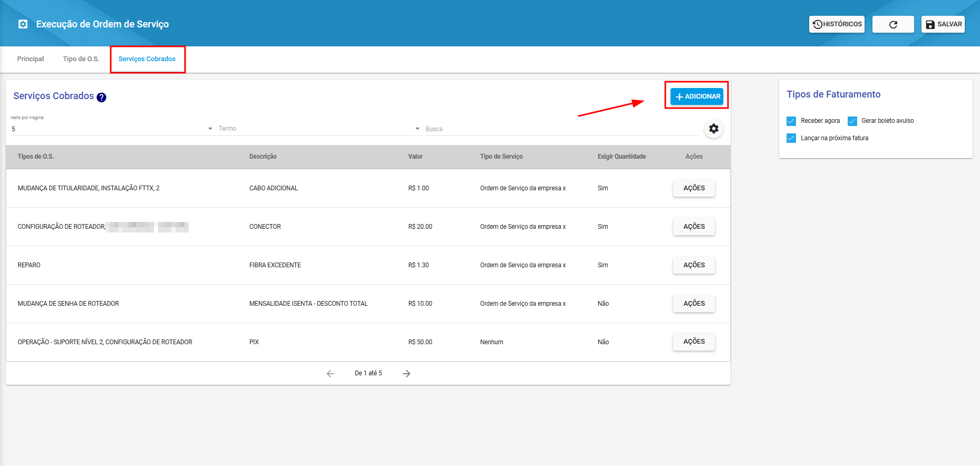Click the R$ 10.00 value cell

(x=420, y=304)
